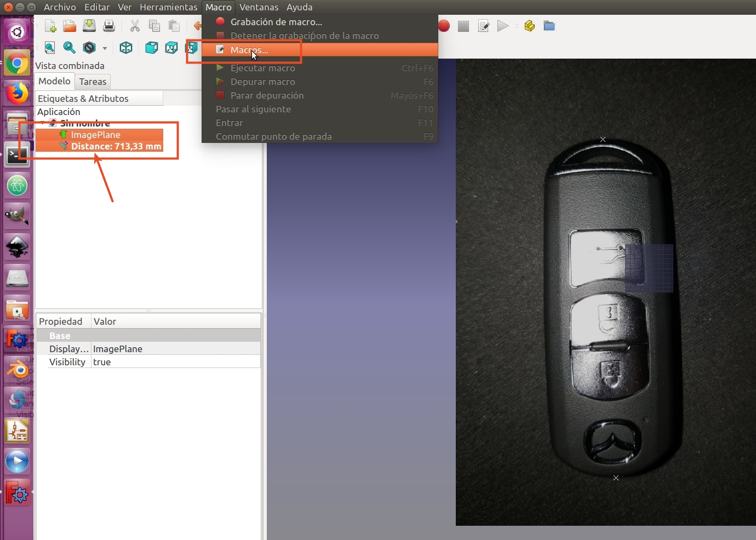Open the macros dialog from the toolbar icon
756x540 pixels.
coord(483,26)
